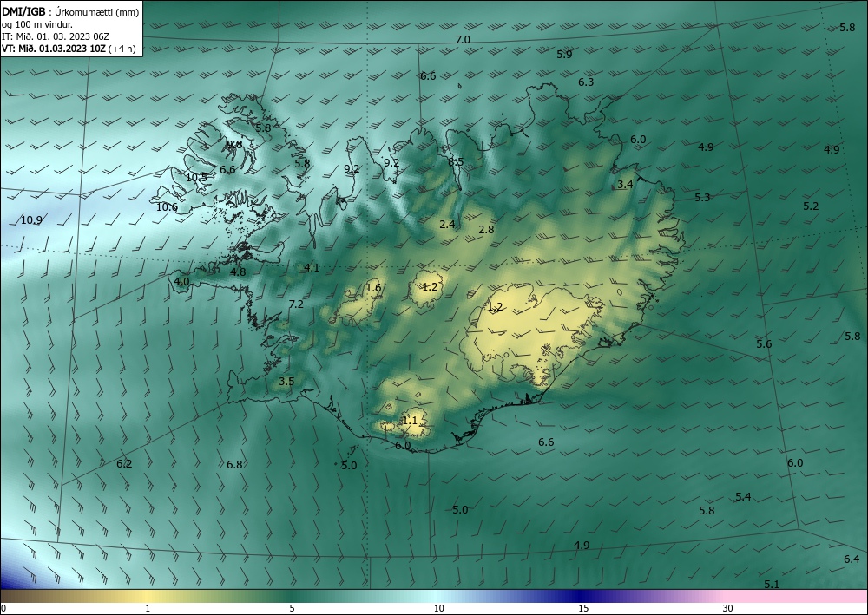Click the 10.9 value over the western sea

coord(31,220)
